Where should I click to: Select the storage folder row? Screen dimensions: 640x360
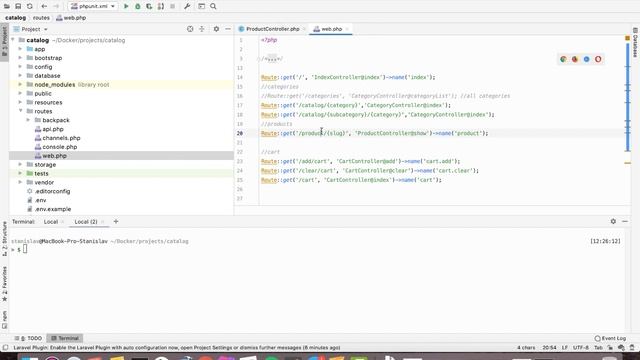(x=121, y=164)
